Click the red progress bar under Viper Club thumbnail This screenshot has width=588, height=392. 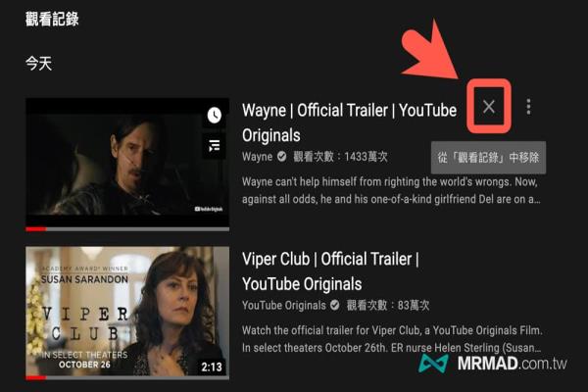tap(36, 377)
